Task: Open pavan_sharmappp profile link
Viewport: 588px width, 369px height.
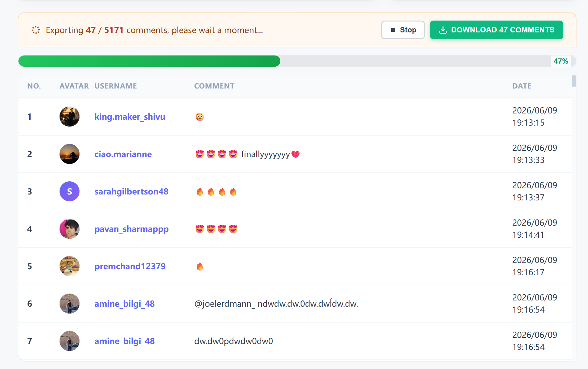Action: pos(132,229)
